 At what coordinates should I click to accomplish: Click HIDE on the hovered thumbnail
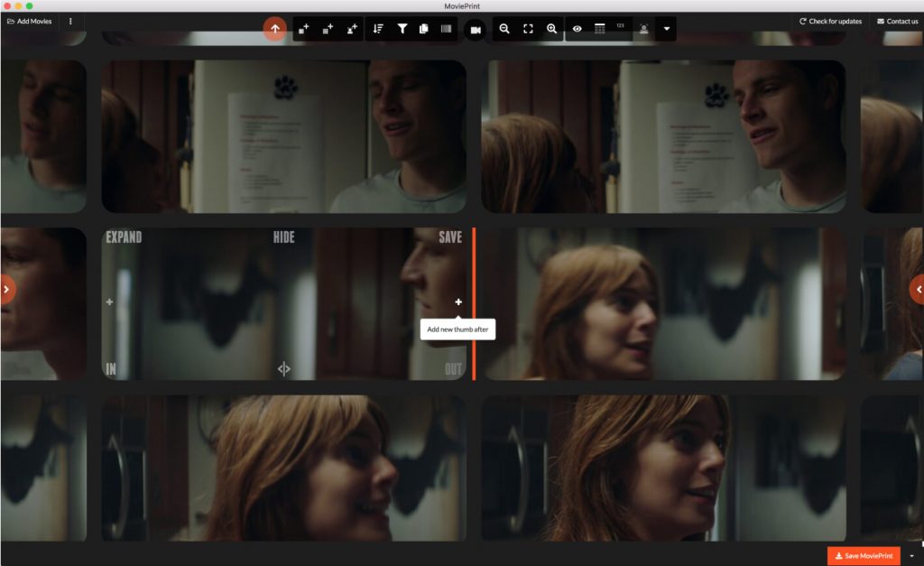(283, 237)
